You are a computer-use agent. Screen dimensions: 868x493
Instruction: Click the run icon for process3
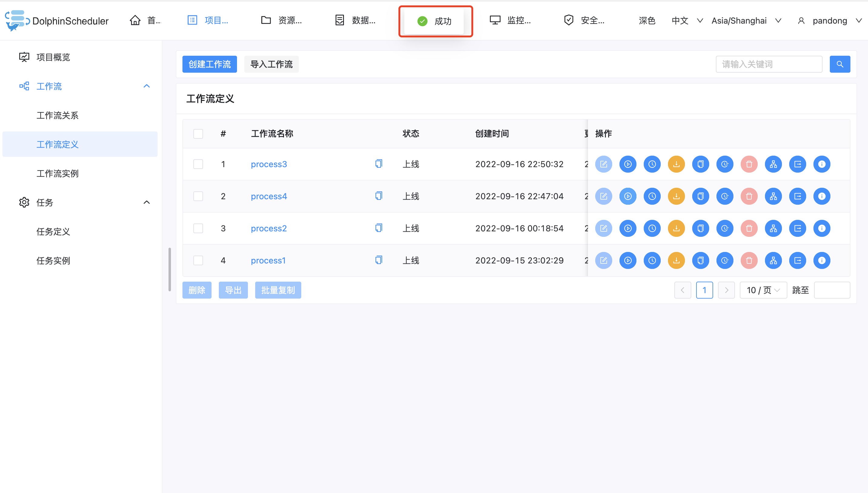click(627, 164)
